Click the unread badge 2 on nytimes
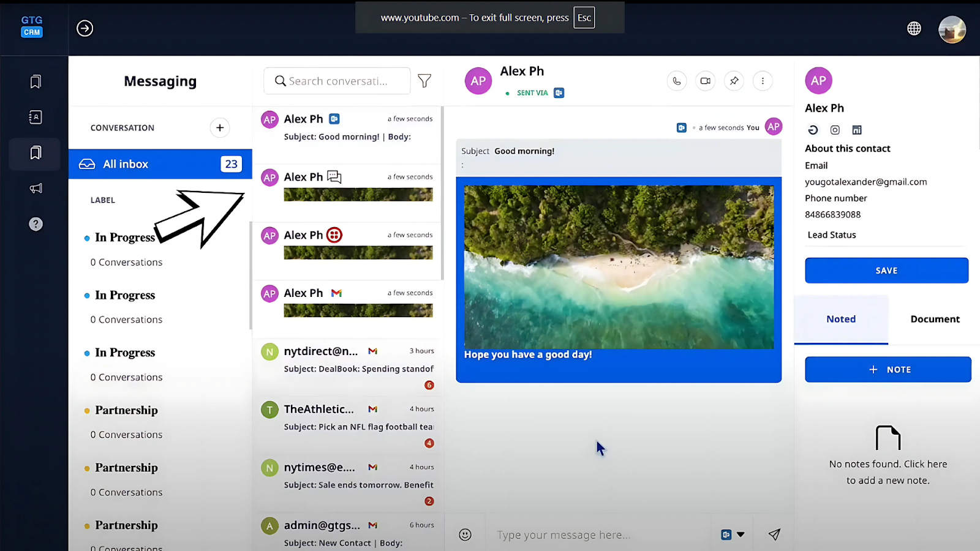 coord(429,501)
